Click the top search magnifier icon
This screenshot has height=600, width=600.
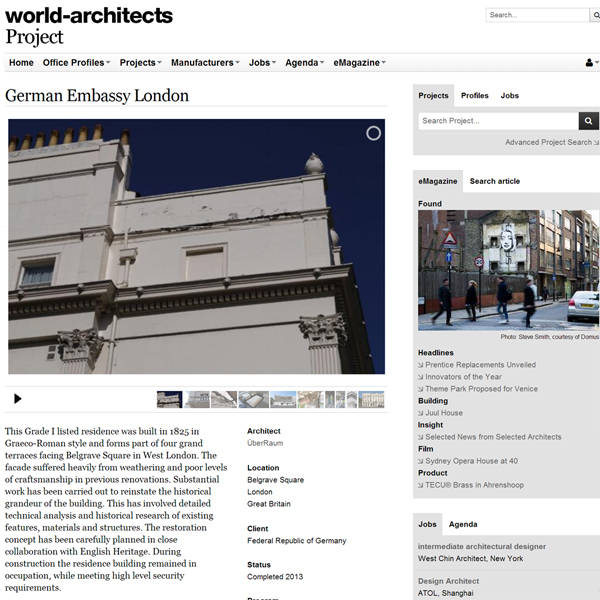(595, 15)
